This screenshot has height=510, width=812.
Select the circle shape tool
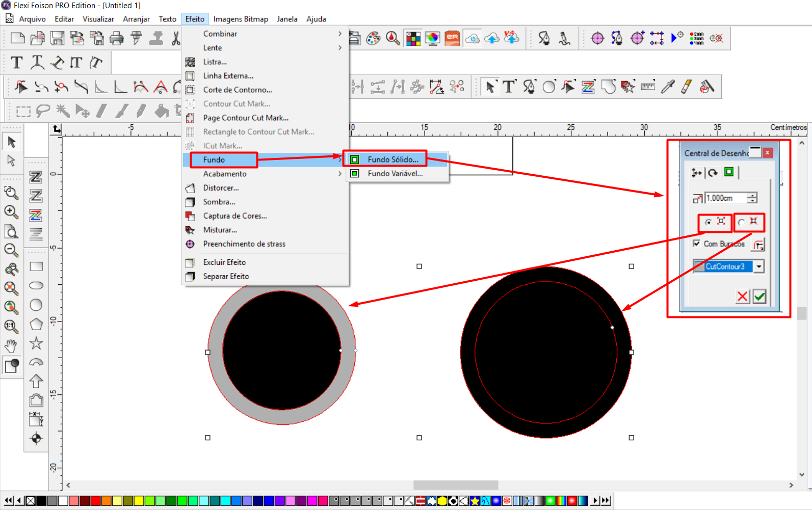pyautogui.click(x=36, y=305)
